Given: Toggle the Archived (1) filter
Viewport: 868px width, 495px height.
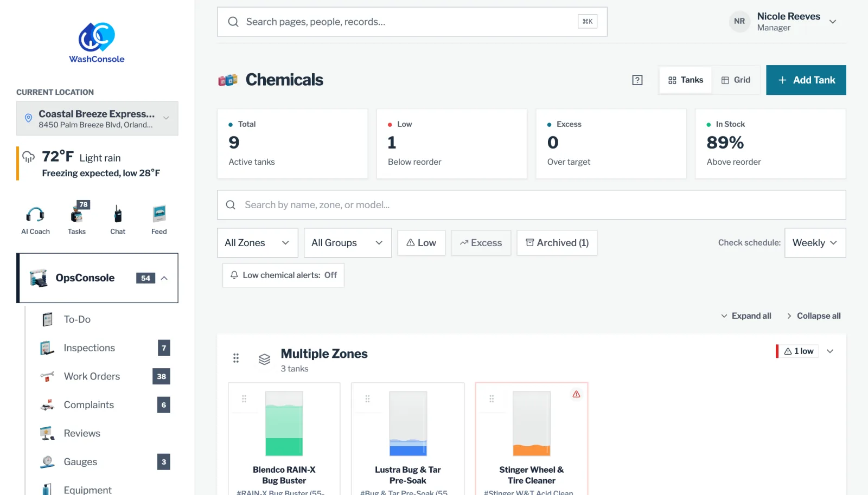Looking at the screenshot, I should [x=557, y=243].
